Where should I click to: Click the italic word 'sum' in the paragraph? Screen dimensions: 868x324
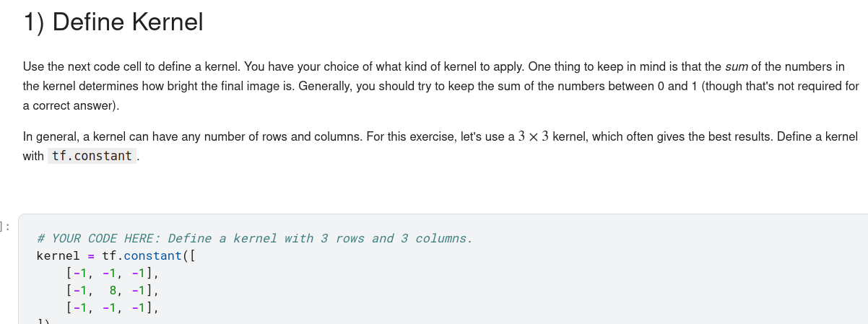736,66
